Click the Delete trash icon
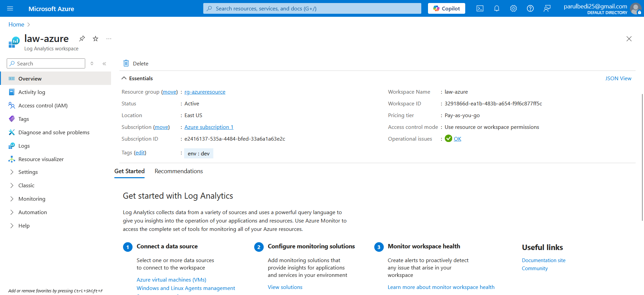Screen dimensions: 644x295 [x=126, y=63]
